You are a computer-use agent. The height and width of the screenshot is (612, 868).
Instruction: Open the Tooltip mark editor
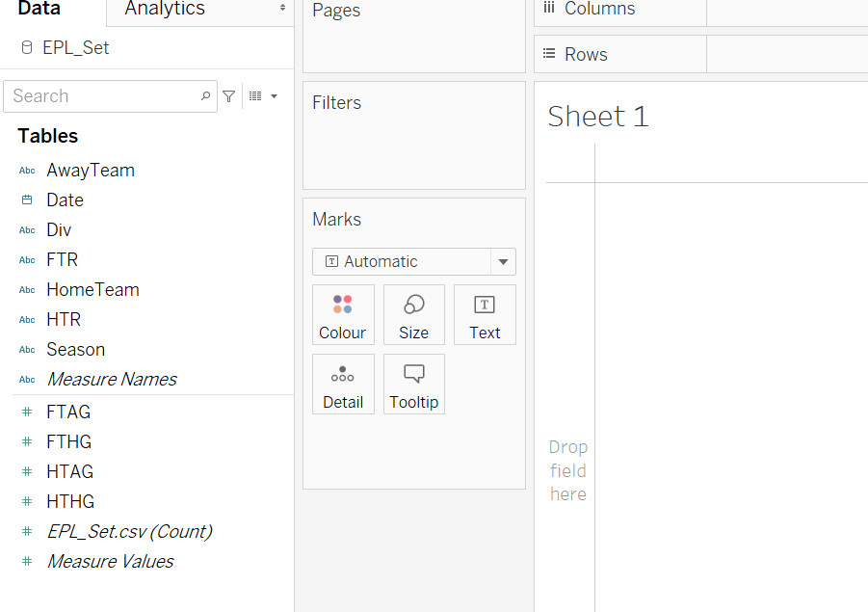point(413,384)
